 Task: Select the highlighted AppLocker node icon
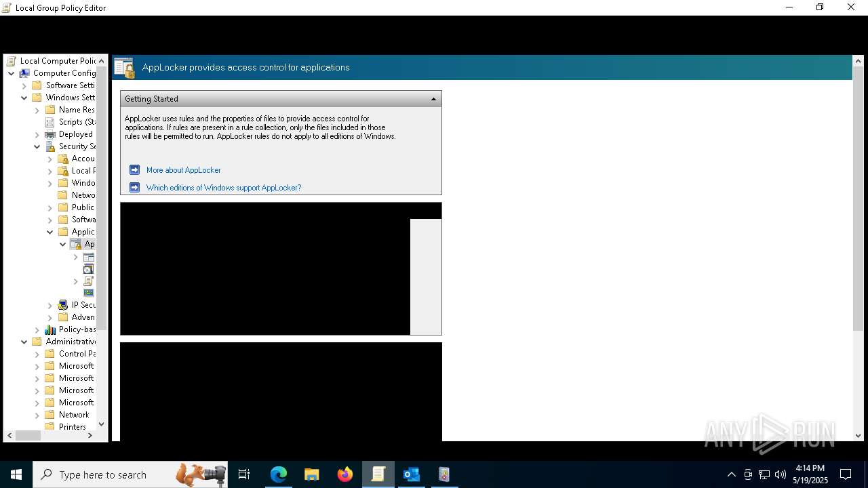[76, 244]
